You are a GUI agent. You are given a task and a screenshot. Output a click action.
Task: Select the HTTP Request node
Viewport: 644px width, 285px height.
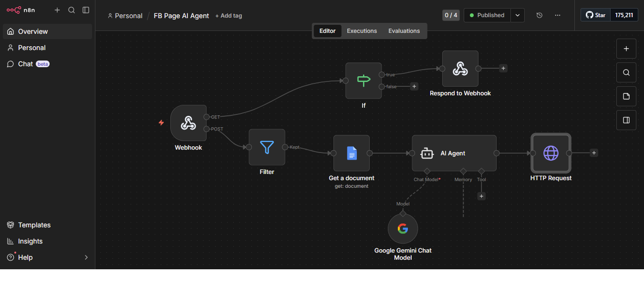tap(551, 153)
